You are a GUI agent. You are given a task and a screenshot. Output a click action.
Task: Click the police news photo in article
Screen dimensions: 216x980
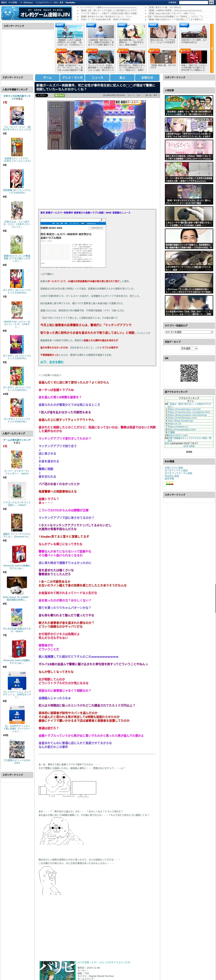pos(97,125)
